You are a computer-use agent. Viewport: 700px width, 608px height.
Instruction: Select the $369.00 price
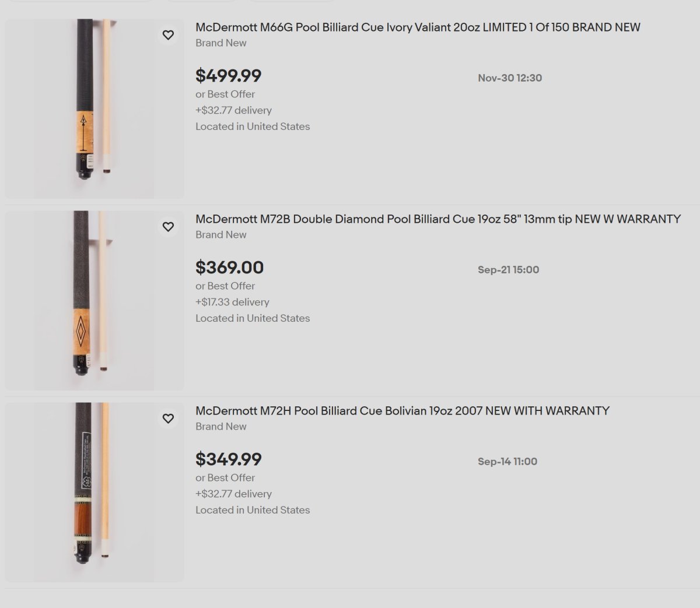[229, 268]
